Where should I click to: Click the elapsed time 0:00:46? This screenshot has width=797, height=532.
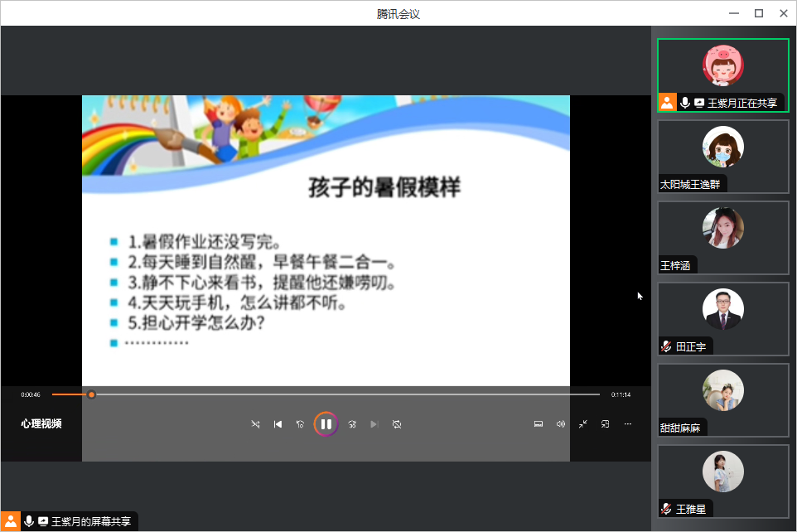(31, 394)
